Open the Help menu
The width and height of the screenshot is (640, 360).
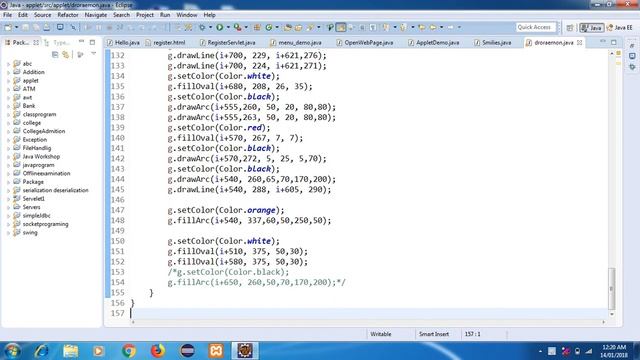(x=209, y=15)
